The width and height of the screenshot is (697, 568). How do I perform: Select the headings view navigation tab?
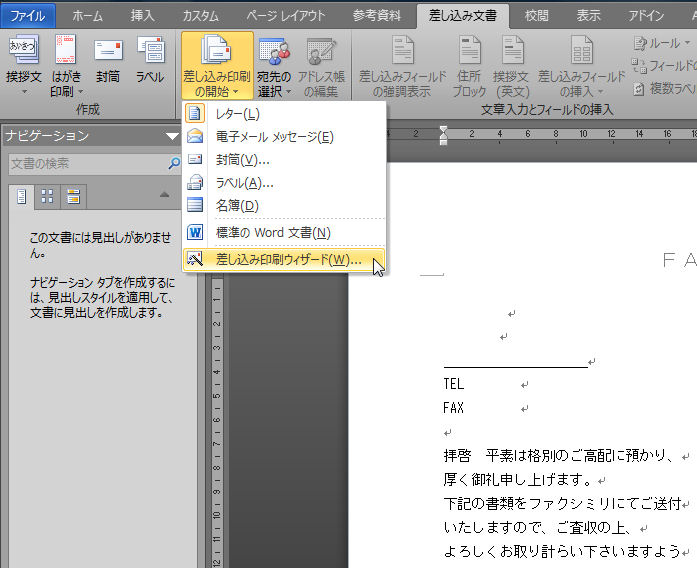pos(21,196)
